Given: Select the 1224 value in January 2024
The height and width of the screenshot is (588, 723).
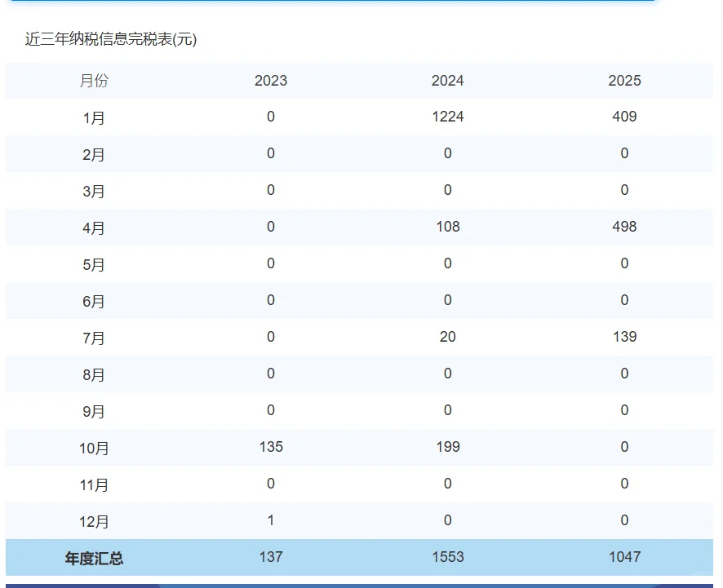Looking at the screenshot, I should pos(447,117).
